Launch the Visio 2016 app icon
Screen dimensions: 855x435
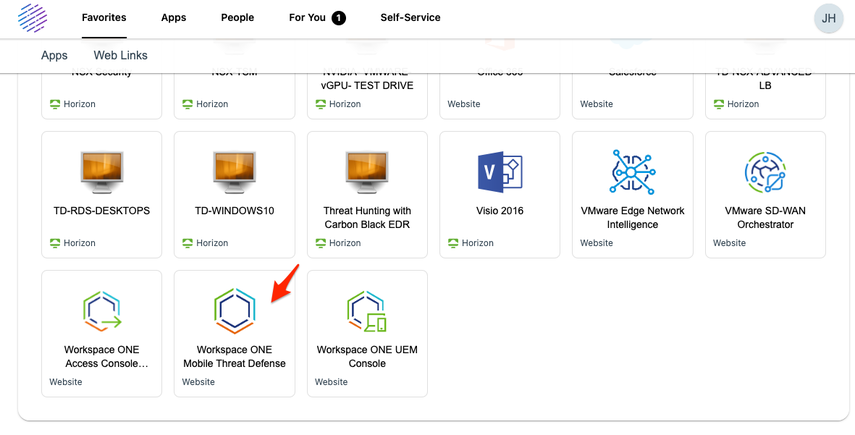tap(500, 172)
